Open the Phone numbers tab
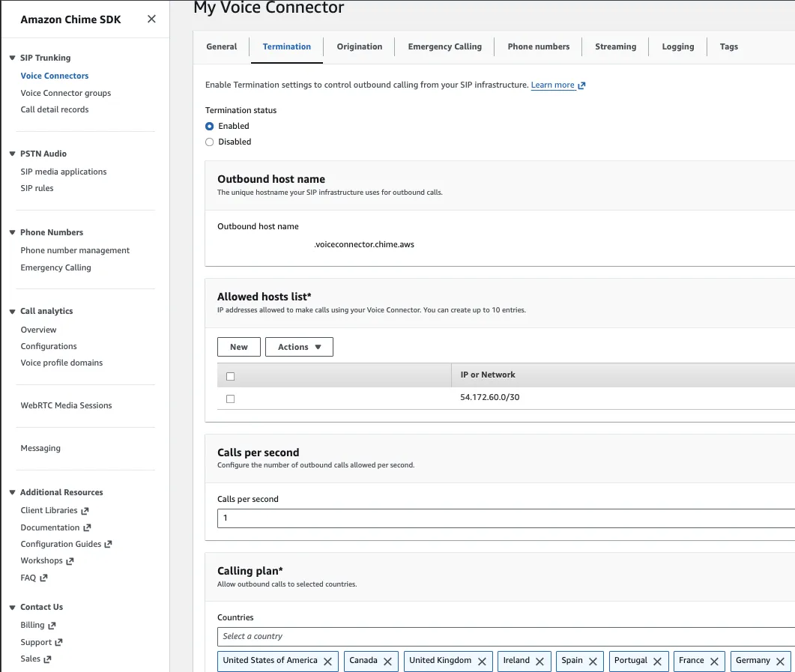This screenshot has width=795, height=672. pos(539,46)
